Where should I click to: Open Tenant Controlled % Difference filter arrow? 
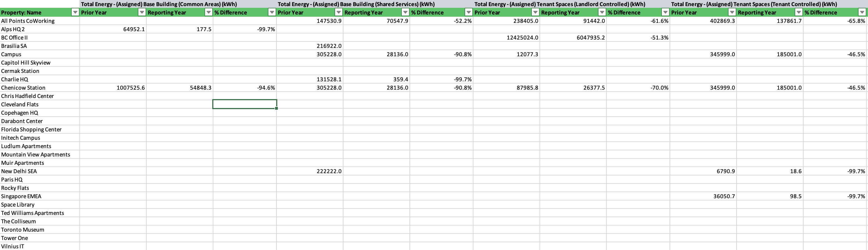pos(862,13)
